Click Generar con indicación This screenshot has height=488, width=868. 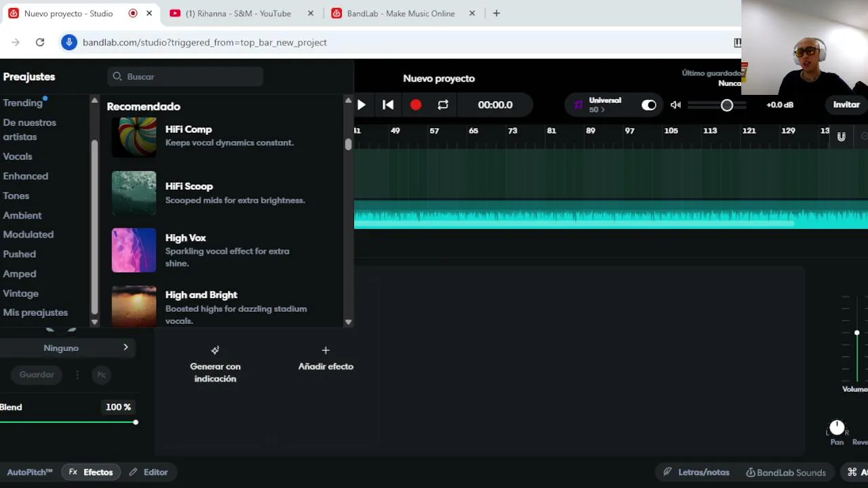pyautogui.click(x=215, y=364)
